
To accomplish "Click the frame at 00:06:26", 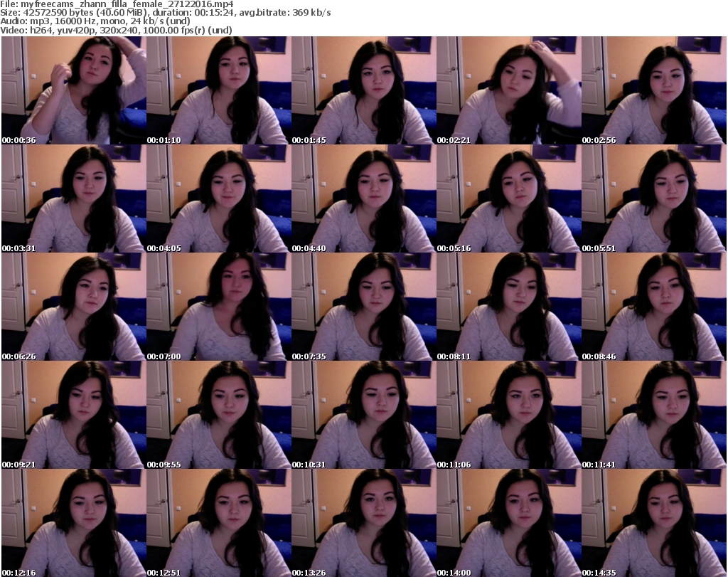I will click(x=73, y=307).
